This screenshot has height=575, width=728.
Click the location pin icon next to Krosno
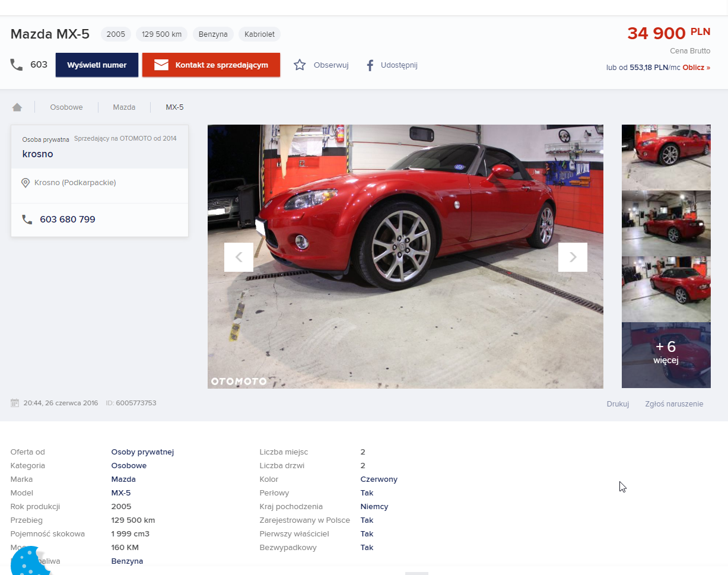click(26, 183)
